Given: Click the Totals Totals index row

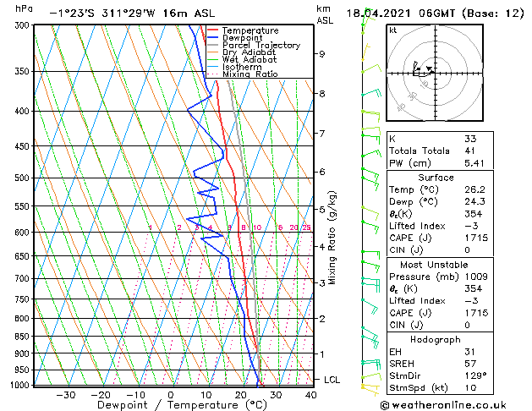Looking at the screenshot, I should click(x=440, y=151).
